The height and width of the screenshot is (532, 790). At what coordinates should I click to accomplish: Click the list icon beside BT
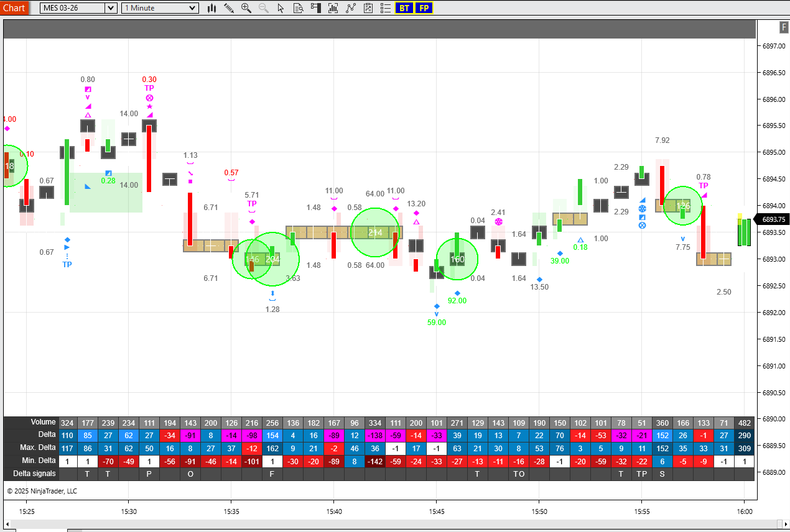(x=385, y=8)
